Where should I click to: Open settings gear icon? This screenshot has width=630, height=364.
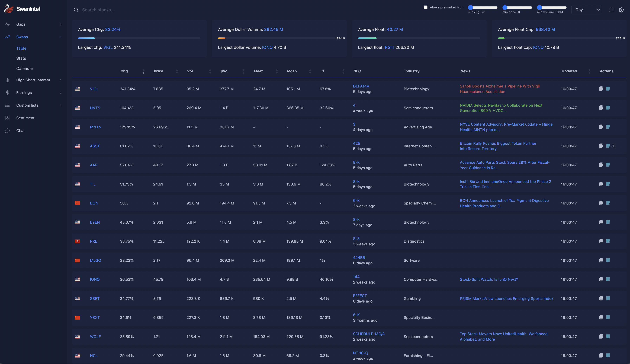(x=621, y=10)
